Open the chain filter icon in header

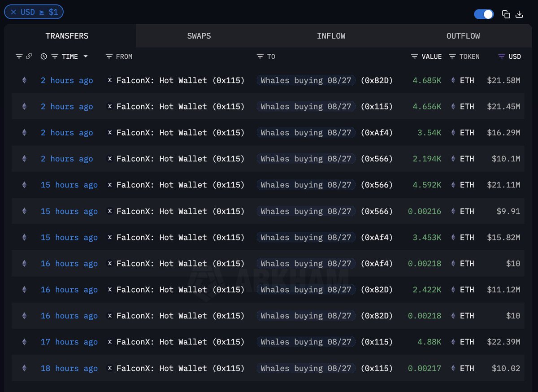(x=19, y=57)
